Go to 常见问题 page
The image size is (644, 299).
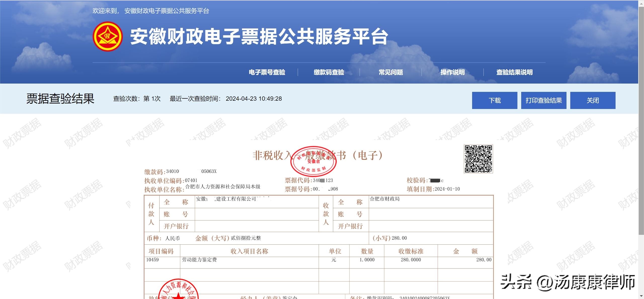point(391,72)
